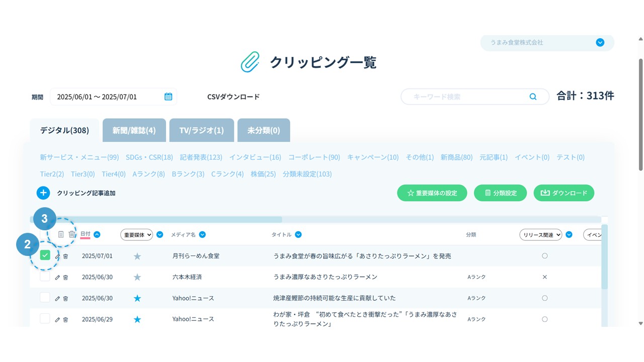Toggle the star for 2025/06/30 Yahoo!ニュース row
This screenshot has width=644, height=362.
tap(137, 298)
